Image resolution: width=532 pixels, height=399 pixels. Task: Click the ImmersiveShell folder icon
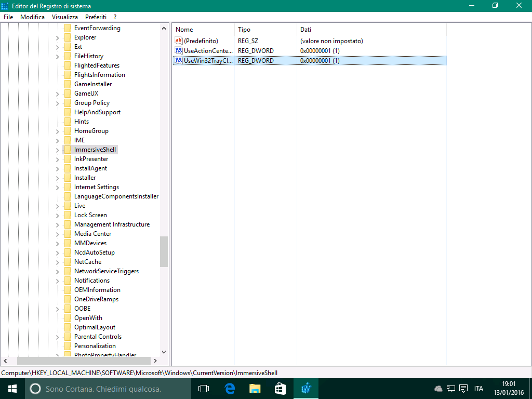click(68, 150)
